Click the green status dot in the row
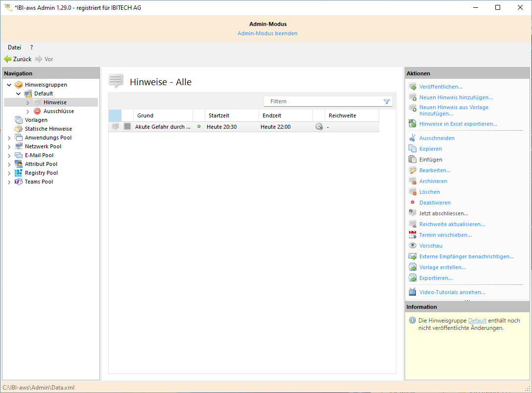This screenshot has height=393, width=532. tap(199, 126)
